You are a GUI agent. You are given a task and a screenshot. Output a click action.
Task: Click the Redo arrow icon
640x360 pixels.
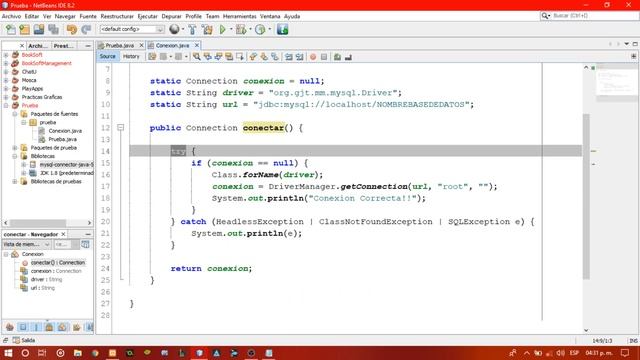pyautogui.click(x=86, y=29)
